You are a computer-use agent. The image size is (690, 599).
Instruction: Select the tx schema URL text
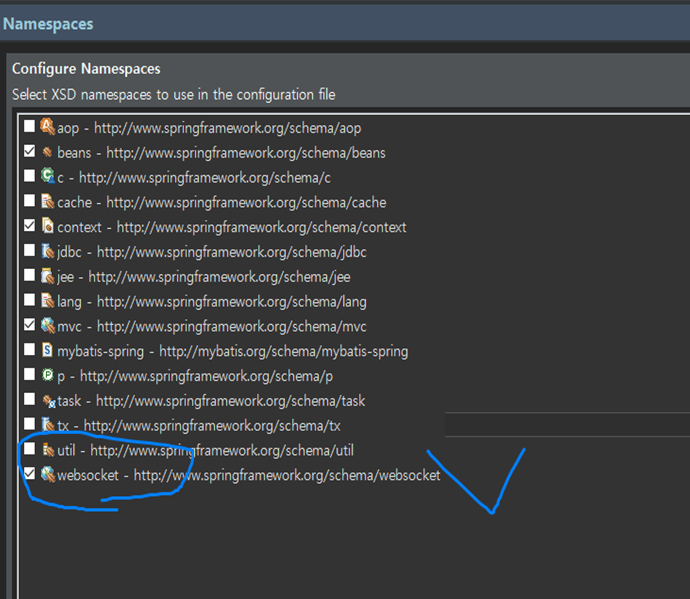click(212, 426)
